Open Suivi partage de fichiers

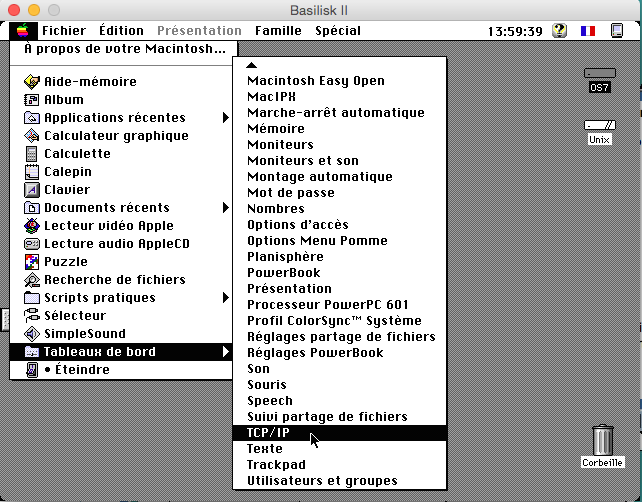(x=339, y=416)
